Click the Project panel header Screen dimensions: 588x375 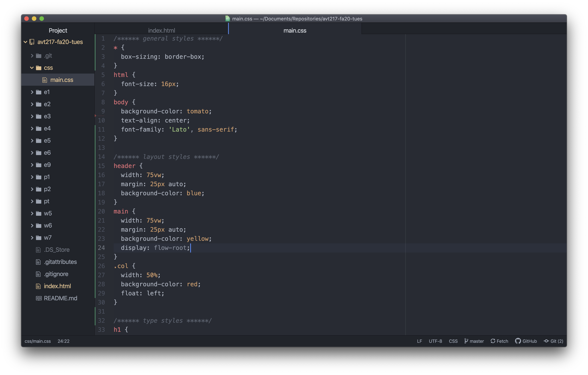pos(58,31)
